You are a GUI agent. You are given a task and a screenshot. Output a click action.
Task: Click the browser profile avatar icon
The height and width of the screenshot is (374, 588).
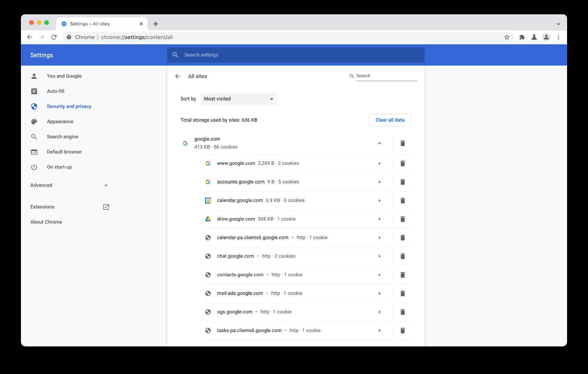click(546, 37)
